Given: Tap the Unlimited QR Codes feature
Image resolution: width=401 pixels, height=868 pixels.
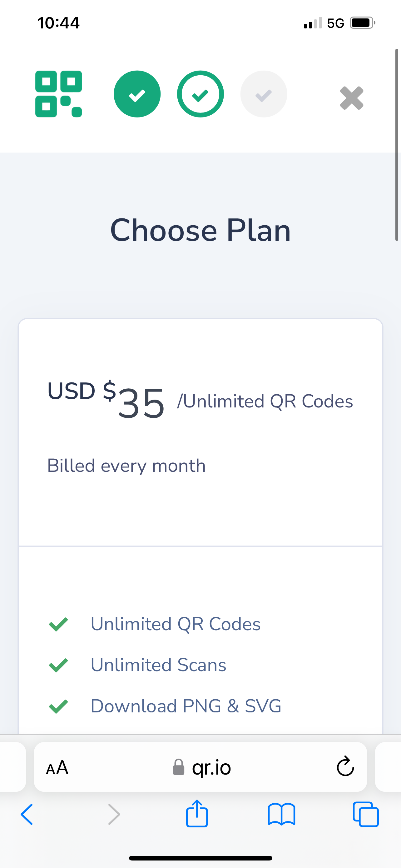Looking at the screenshot, I should [x=176, y=624].
